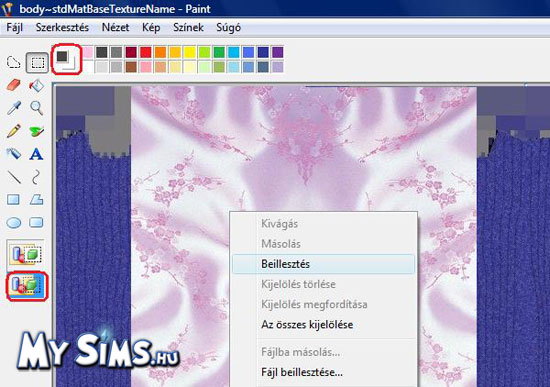The height and width of the screenshot is (387, 550).
Task: Pick the lime green palette swatch
Action: coord(204,52)
